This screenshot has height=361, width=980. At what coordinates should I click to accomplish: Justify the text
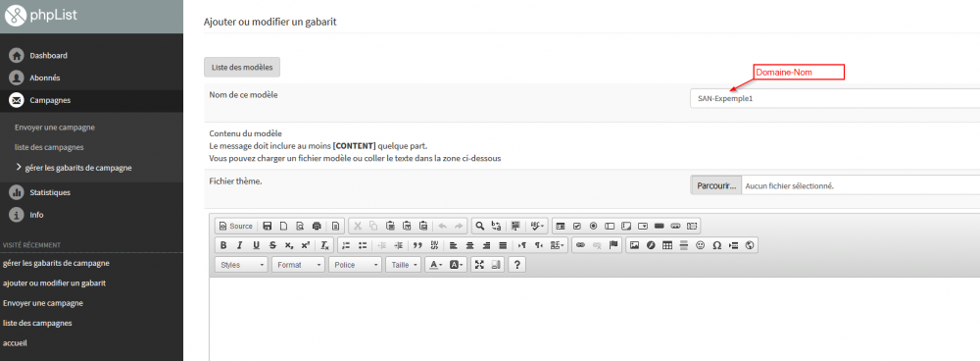coord(503,245)
